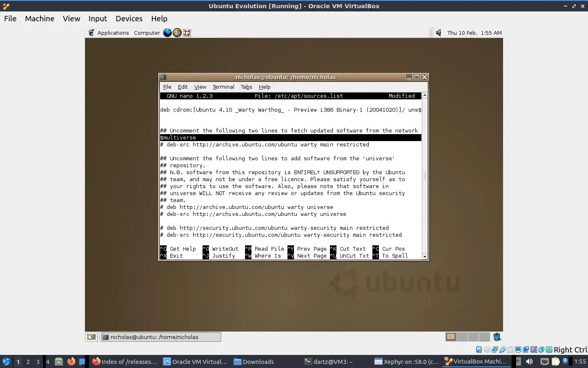Open VirtualBox View menu
The width and height of the screenshot is (588, 368).
[x=71, y=18]
